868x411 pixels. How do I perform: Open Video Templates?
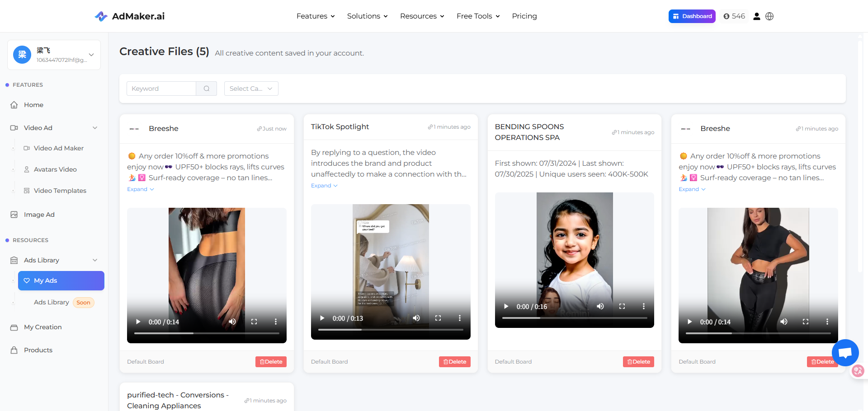pyautogui.click(x=60, y=191)
